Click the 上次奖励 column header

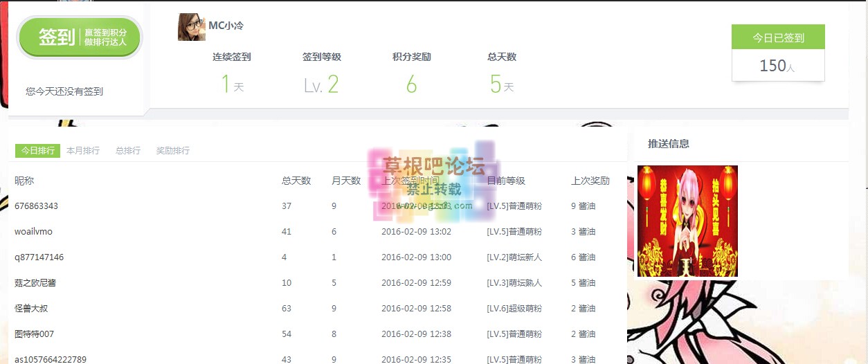[590, 181]
